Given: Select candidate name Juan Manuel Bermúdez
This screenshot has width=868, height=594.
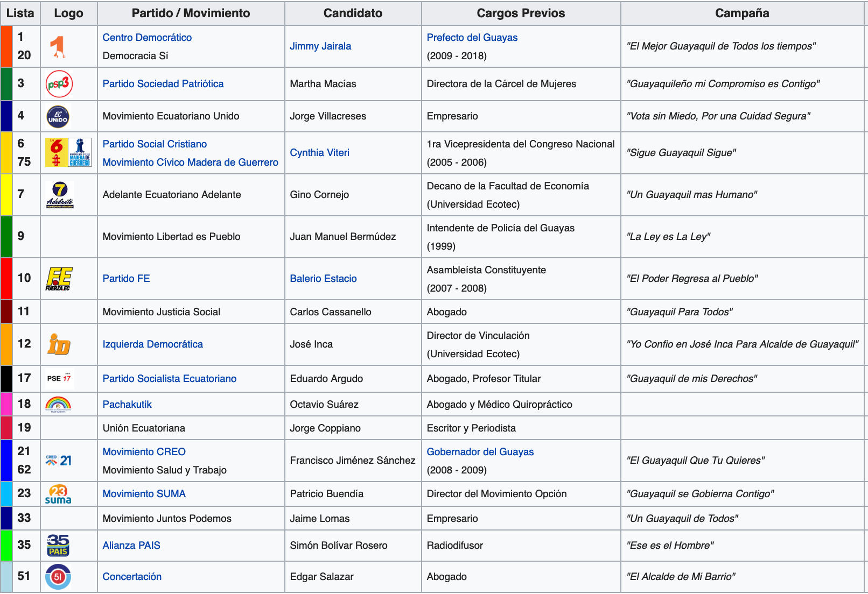Looking at the screenshot, I should (343, 237).
